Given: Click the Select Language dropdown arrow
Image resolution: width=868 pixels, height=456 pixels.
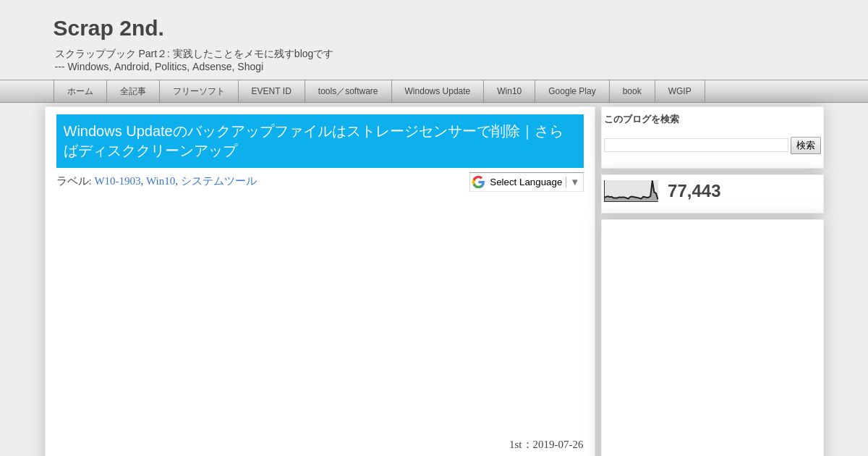Looking at the screenshot, I should 575,182.
